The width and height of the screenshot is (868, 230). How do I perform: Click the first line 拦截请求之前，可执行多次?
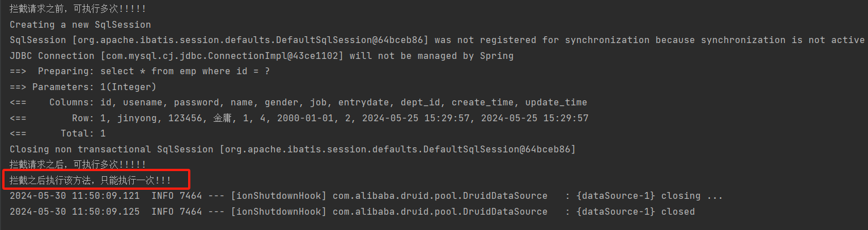(78, 9)
